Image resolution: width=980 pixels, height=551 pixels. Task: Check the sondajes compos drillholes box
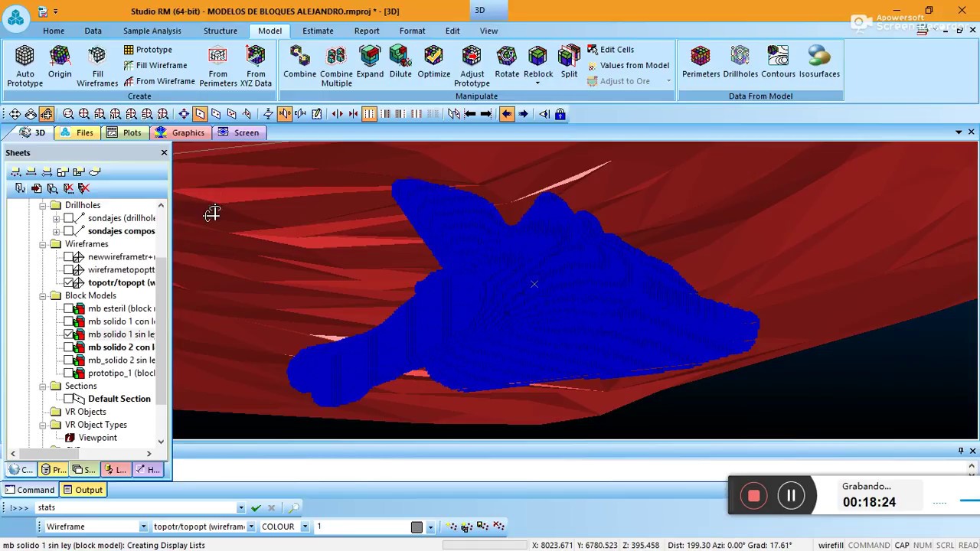point(69,231)
